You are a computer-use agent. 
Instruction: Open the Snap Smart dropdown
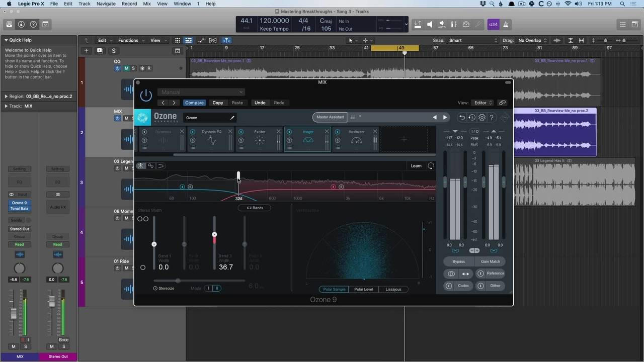click(x=473, y=40)
